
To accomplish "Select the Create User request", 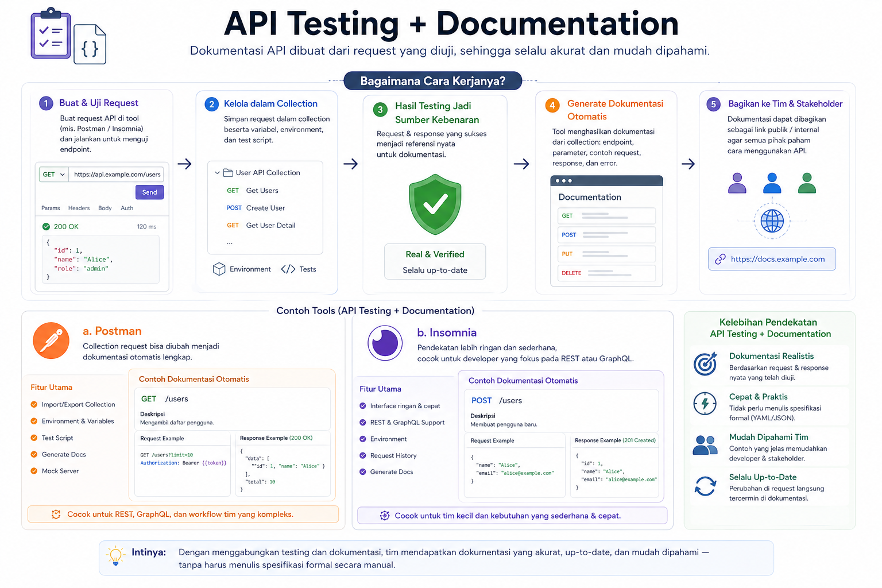I will (256, 208).
